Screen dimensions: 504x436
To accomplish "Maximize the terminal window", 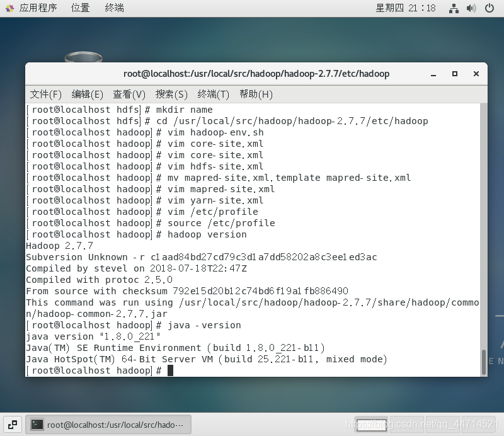I will pyautogui.click(x=454, y=74).
